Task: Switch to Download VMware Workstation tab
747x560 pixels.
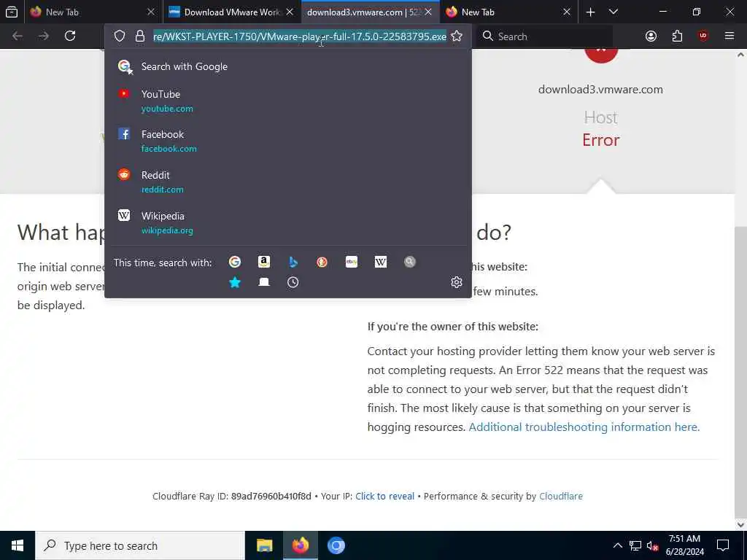Action: coord(232,12)
